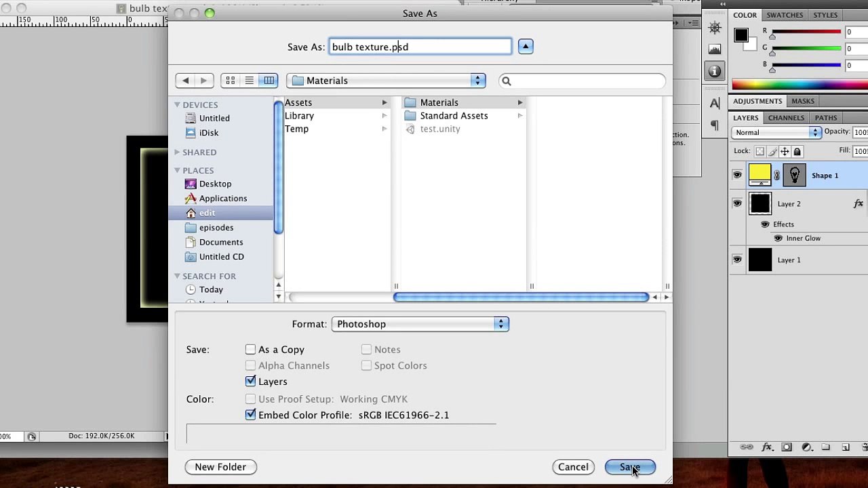Create a new group folder icon

coord(826,447)
